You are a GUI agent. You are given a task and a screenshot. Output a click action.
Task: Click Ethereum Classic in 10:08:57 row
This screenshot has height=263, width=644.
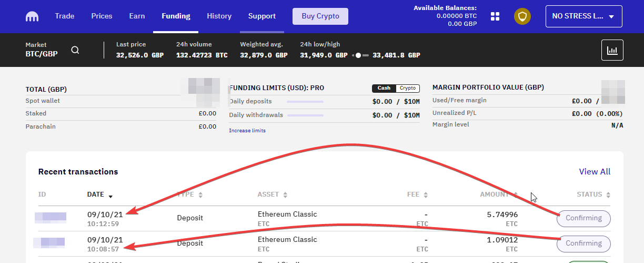click(287, 239)
